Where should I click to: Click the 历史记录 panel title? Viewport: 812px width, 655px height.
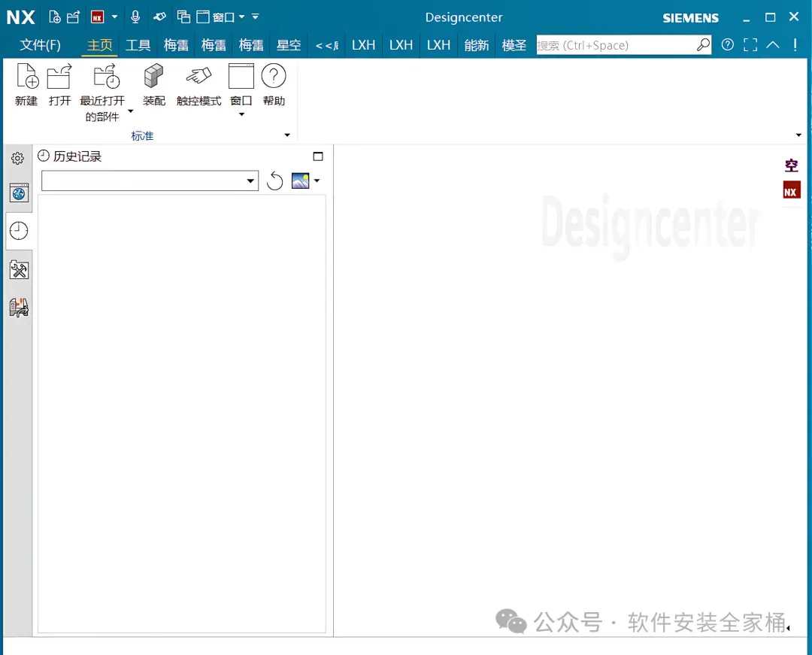(77, 156)
